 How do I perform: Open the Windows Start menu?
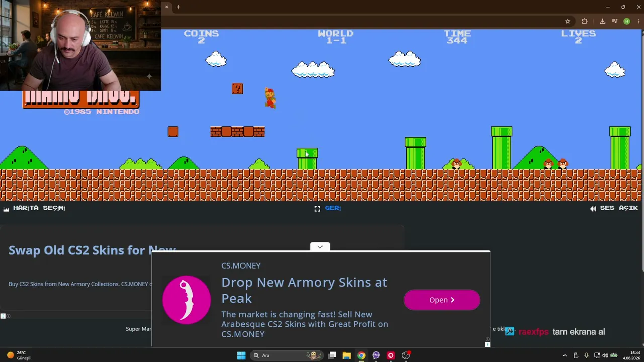(x=241, y=355)
